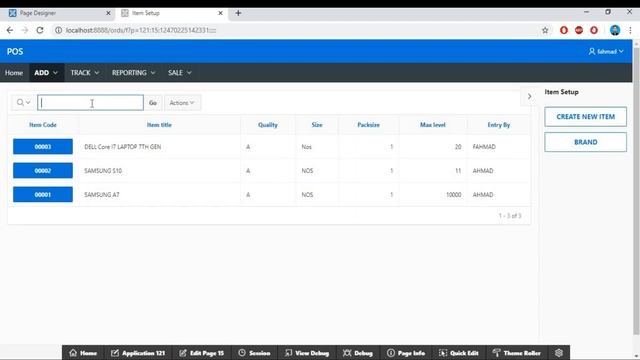Image resolution: width=640 pixels, height=360 pixels.
Task: Click CREATE NEW ITEM button
Action: [x=585, y=117]
